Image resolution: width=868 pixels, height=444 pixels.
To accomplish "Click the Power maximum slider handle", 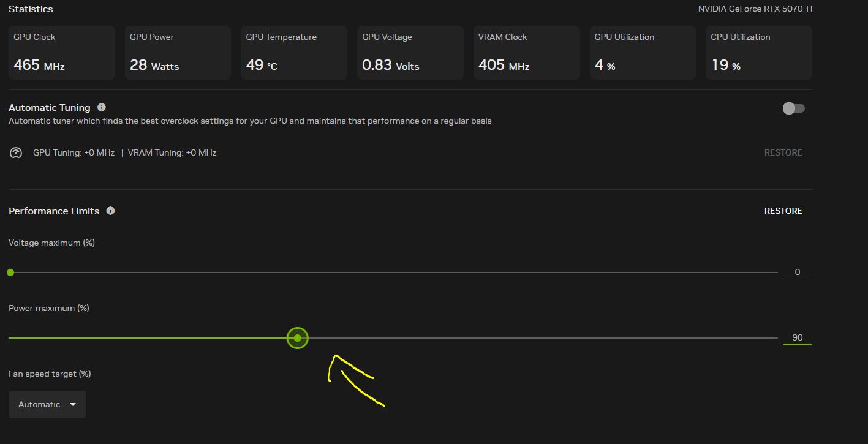I will (298, 338).
